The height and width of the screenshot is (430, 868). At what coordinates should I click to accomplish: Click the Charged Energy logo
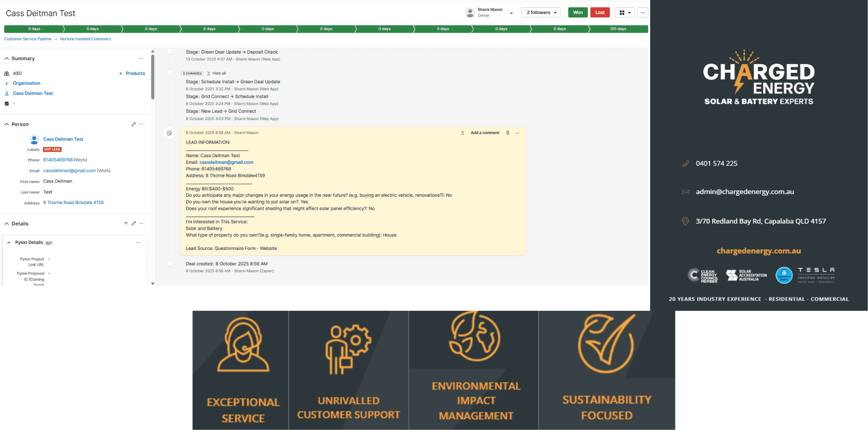click(759, 78)
